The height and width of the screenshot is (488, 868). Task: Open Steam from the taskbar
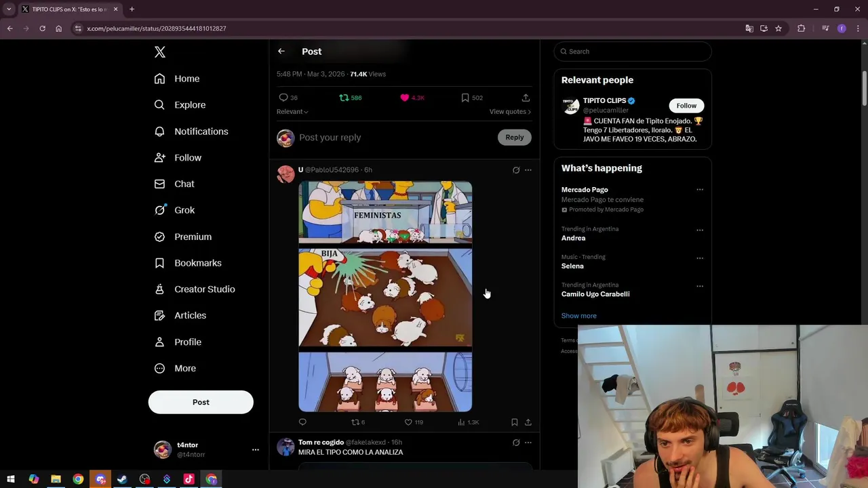pyautogui.click(x=122, y=479)
